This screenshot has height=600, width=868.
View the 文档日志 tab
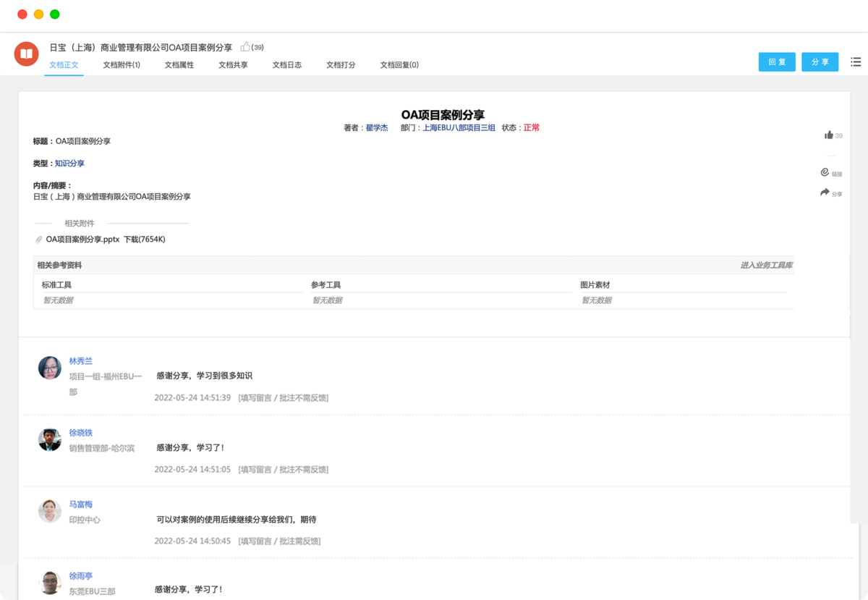287,64
